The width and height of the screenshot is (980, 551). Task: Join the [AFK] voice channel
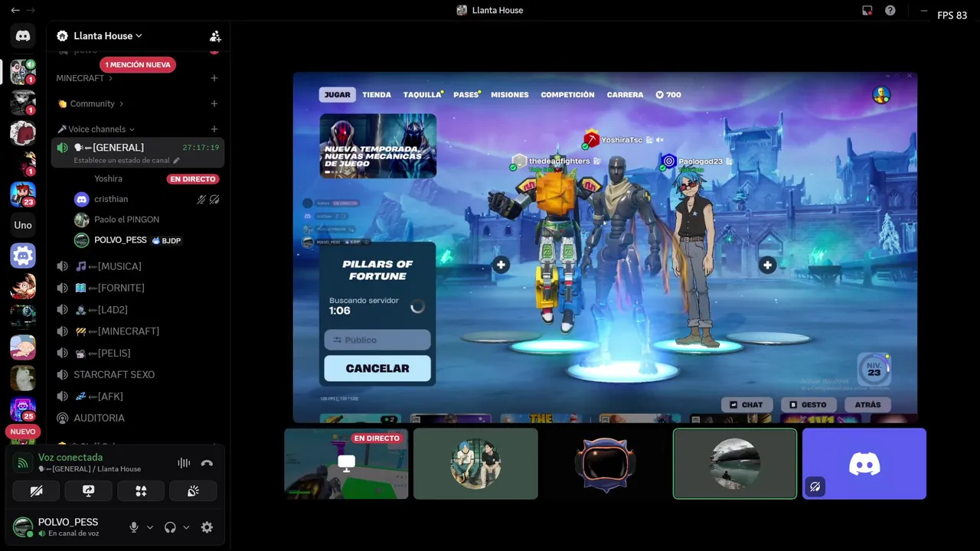pos(138,396)
